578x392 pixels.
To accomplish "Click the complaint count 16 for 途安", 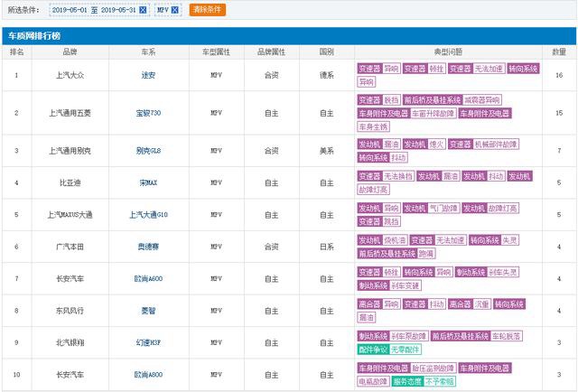I will 559,75.
